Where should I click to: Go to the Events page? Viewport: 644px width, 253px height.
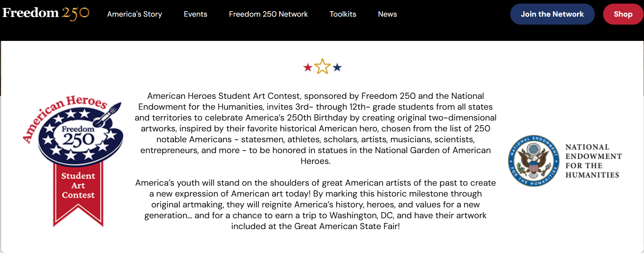click(x=195, y=14)
